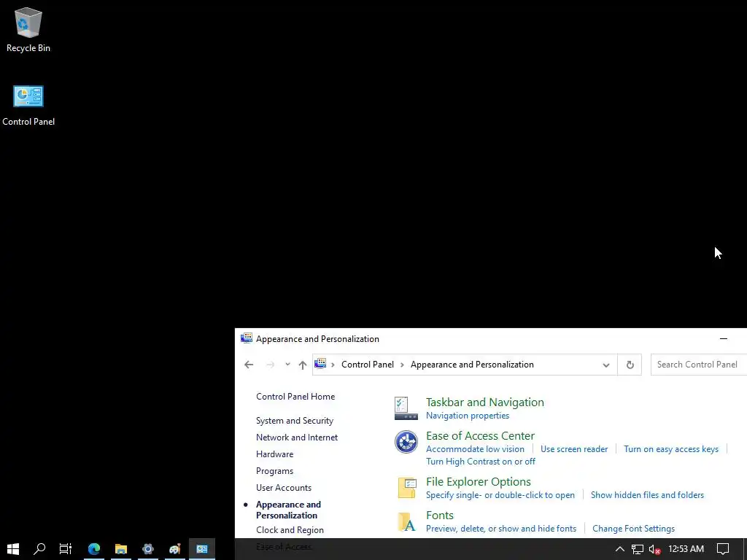The image size is (747, 560).
Task: Expand the address bar history dropdown
Action: coord(606,365)
